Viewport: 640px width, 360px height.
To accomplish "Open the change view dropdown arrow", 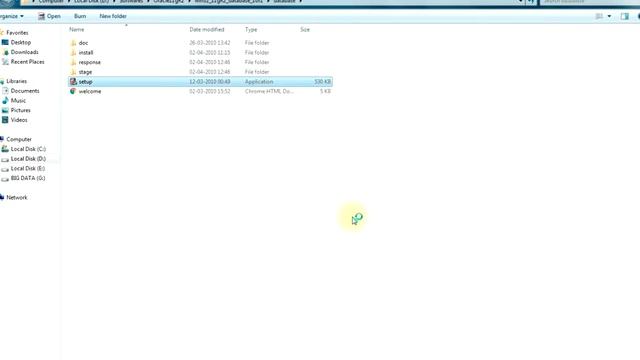I will 609,16.
